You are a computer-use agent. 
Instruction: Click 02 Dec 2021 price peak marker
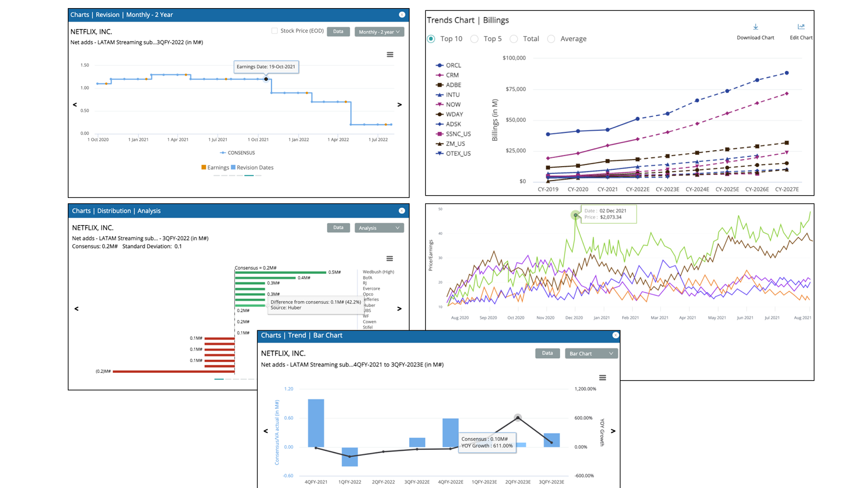(576, 216)
